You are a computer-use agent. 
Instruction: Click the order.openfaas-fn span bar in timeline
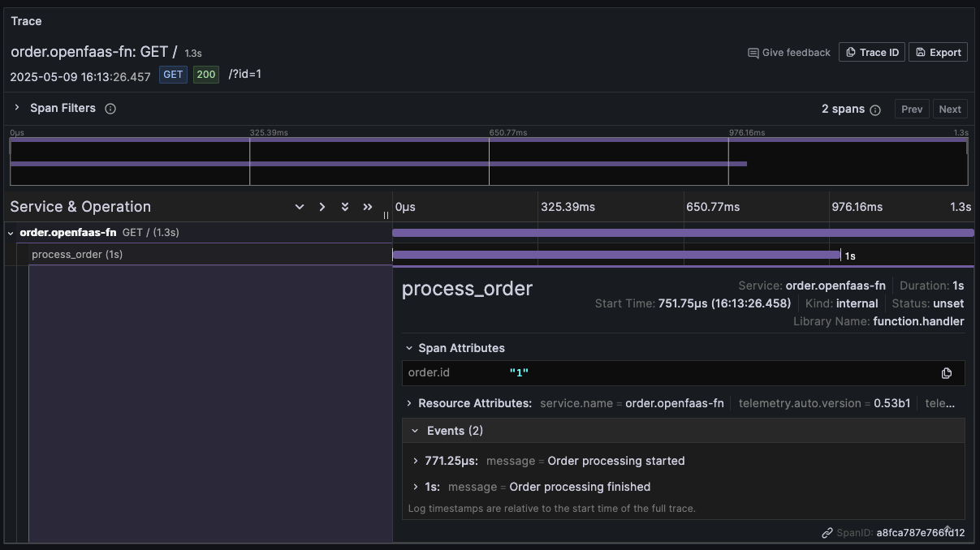coord(683,233)
